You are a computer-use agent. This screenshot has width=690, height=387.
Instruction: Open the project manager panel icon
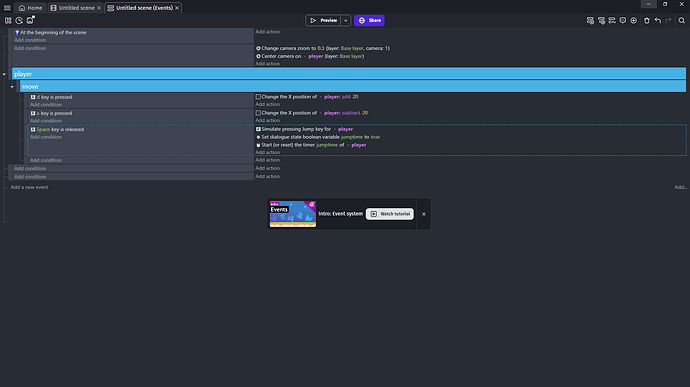coord(8,20)
